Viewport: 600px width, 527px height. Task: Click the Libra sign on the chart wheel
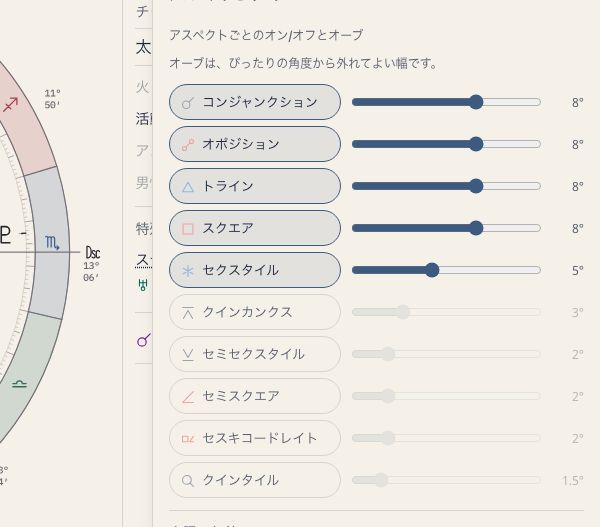pyautogui.click(x=19, y=383)
